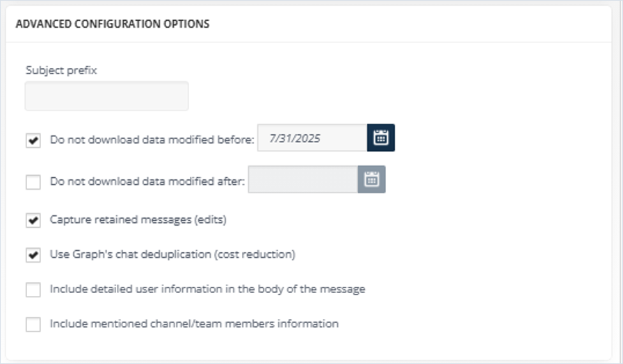
Task: Enable Do not download data modified after
Action: click(33, 182)
